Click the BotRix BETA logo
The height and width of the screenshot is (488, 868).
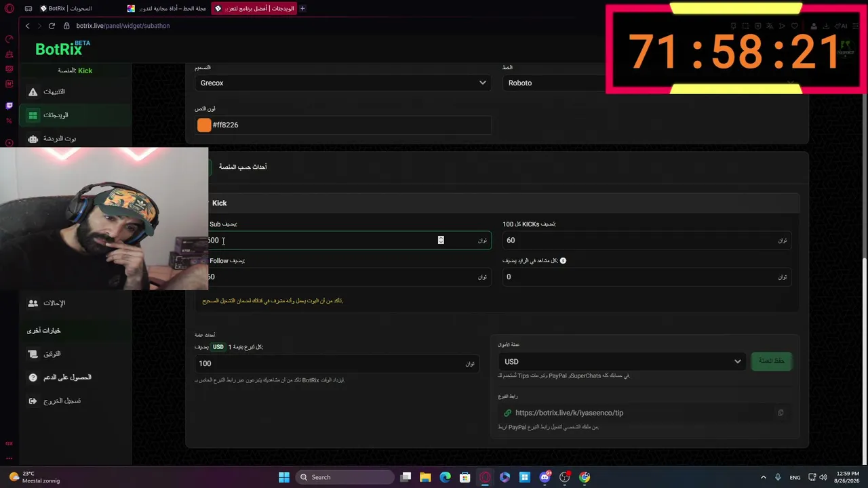pyautogui.click(x=62, y=48)
